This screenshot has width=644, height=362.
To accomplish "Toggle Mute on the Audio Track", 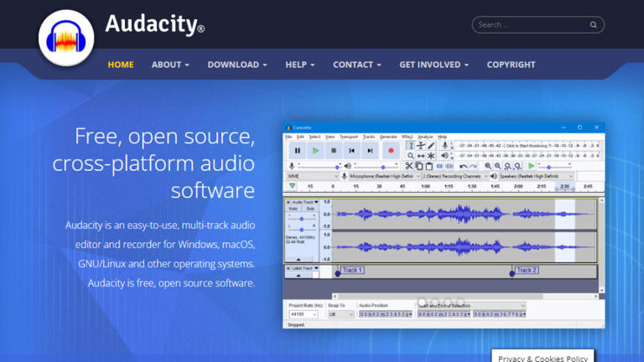I will pyautogui.click(x=293, y=209).
